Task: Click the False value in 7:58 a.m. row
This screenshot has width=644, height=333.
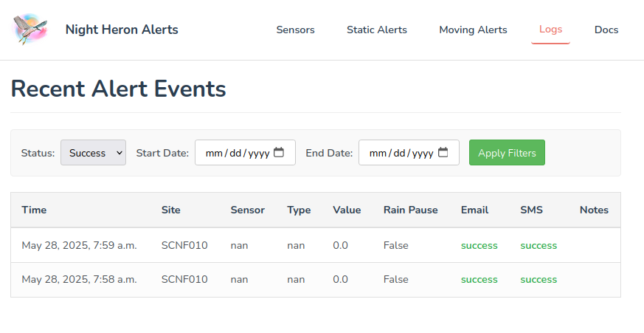Action: pos(396,280)
